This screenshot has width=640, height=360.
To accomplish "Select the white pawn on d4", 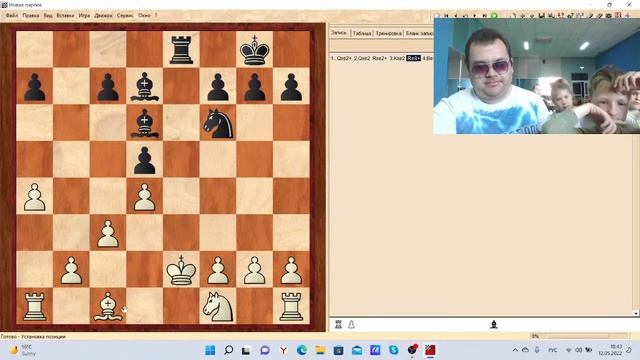I will point(144,197).
